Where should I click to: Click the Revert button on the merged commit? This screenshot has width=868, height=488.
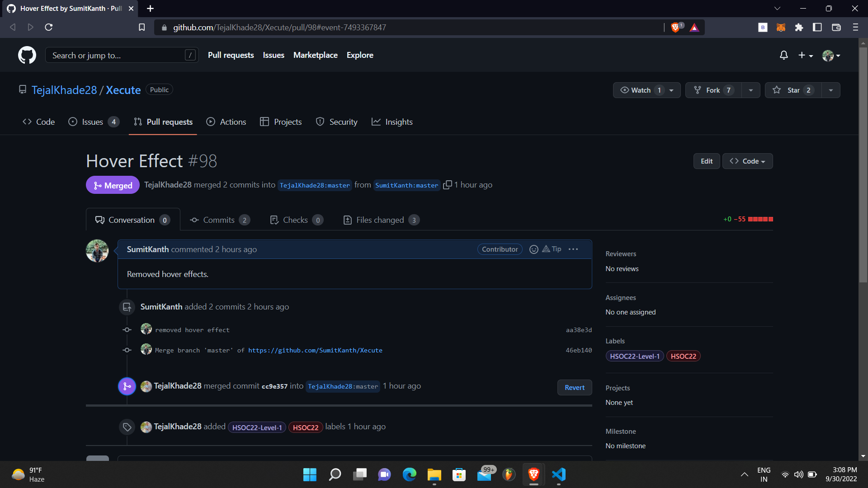tap(574, 387)
